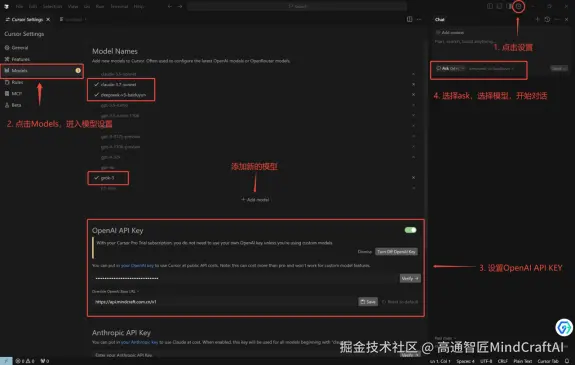Open the File menu

[19, 6]
